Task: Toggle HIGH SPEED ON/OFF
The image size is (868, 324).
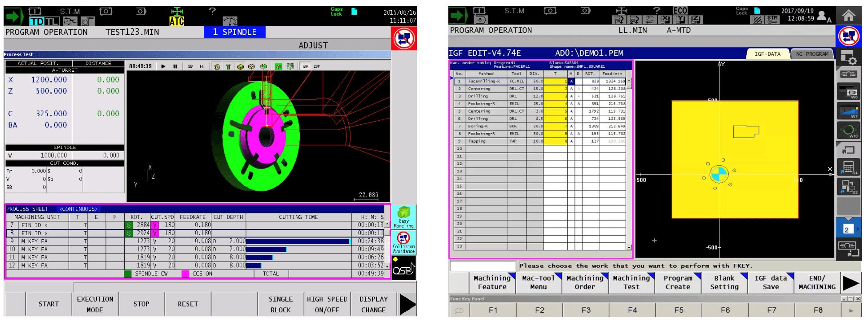Action: tap(327, 304)
